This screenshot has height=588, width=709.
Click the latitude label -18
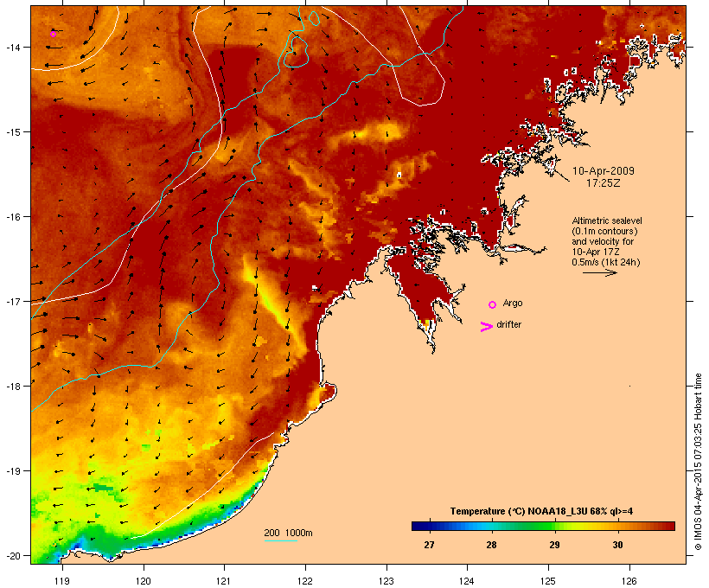point(13,387)
